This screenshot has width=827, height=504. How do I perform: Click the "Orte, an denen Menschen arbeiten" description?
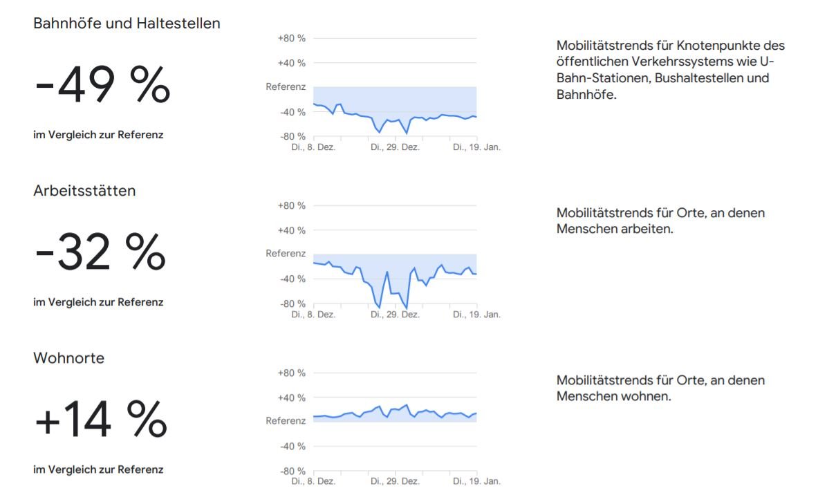tap(660, 221)
